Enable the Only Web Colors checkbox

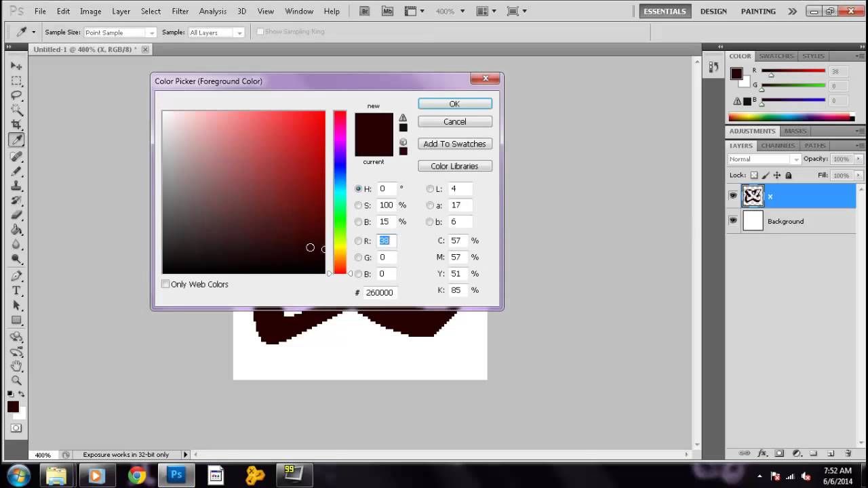(x=165, y=284)
